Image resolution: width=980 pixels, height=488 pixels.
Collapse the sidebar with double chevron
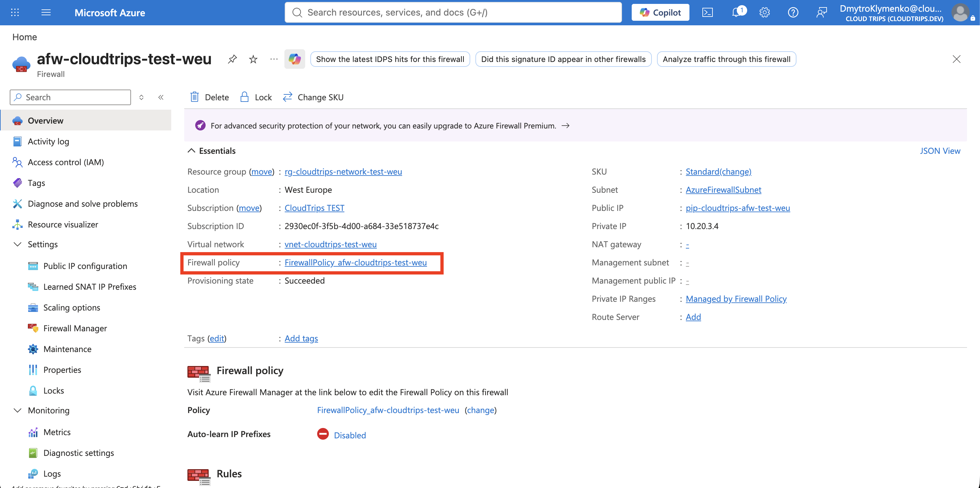tap(161, 97)
